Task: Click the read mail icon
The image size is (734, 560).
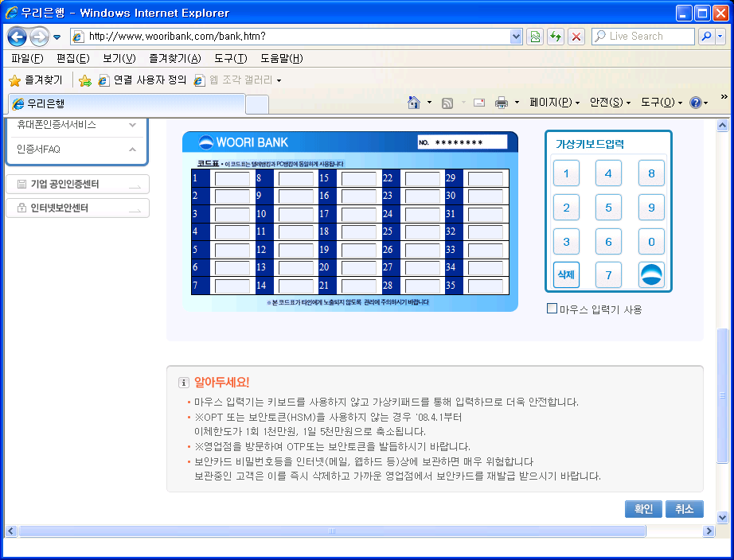Action: 479,103
